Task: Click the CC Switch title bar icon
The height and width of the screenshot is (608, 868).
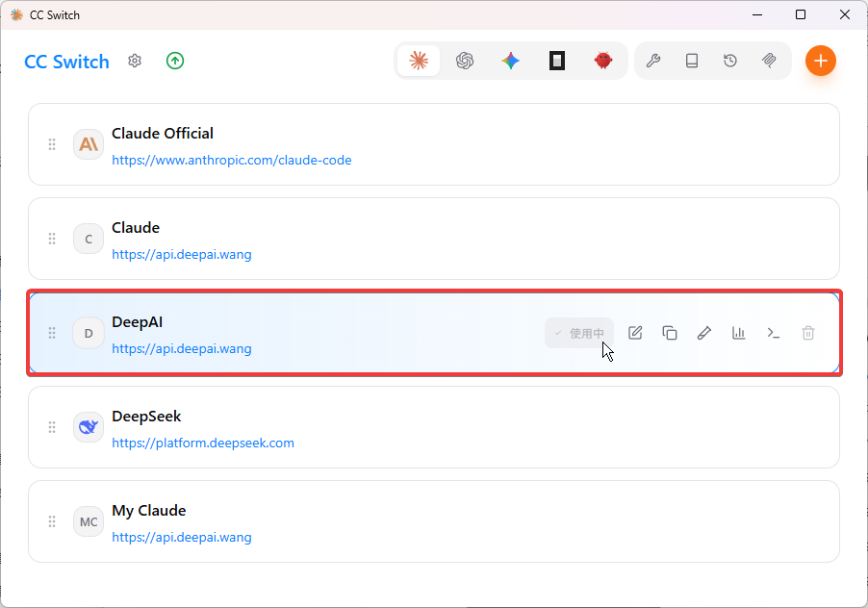Action: tap(16, 15)
